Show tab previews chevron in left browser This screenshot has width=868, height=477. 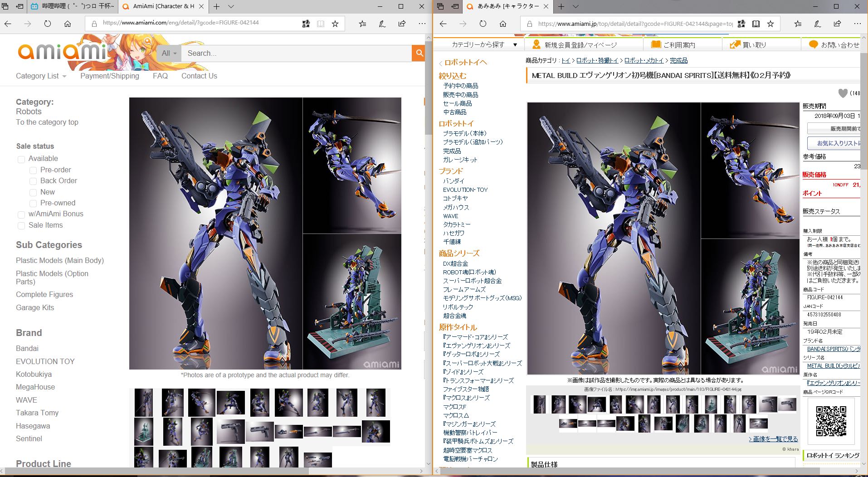click(231, 6)
